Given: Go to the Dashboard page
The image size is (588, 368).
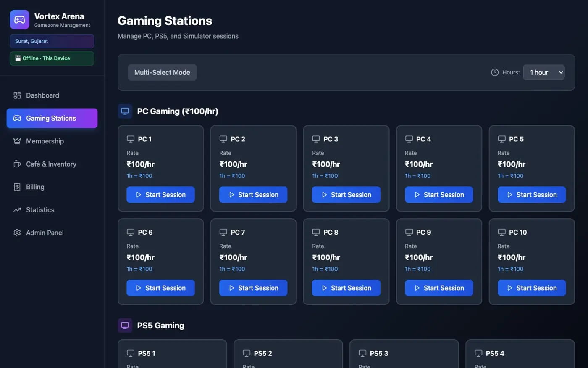Looking at the screenshot, I should [52, 95].
